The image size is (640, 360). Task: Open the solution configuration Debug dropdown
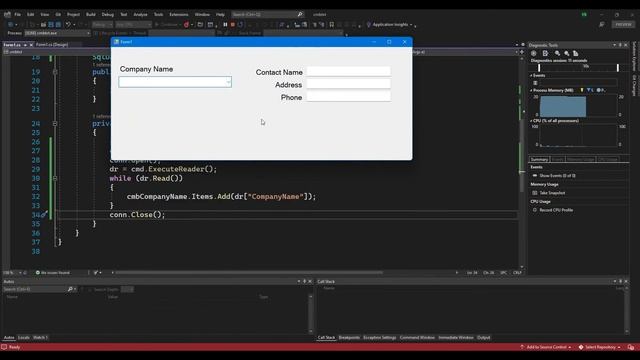point(102,24)
